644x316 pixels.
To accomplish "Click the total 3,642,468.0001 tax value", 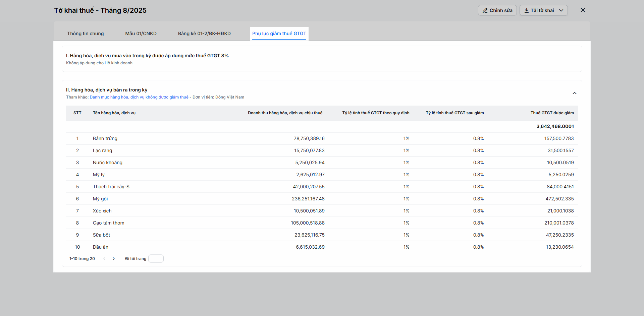I will pos(555,126).
